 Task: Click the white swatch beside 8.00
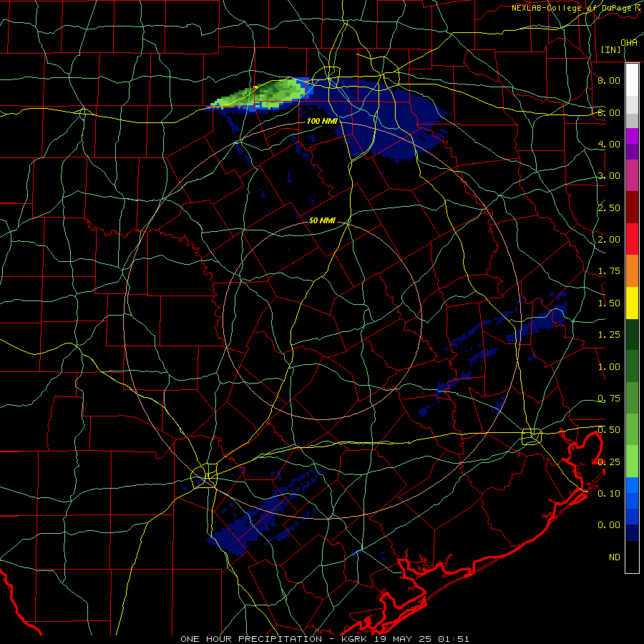[632, 79]
